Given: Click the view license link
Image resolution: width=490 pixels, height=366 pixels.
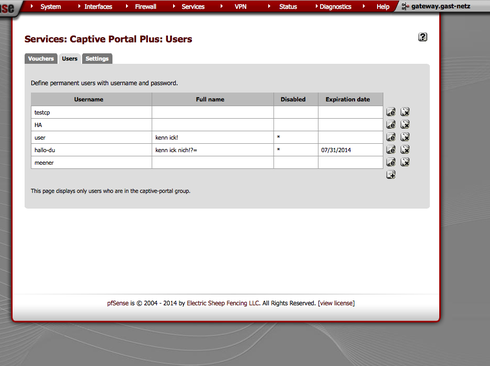Looking at the screenshot, I should pyautogui.click(x=336, y=303).
